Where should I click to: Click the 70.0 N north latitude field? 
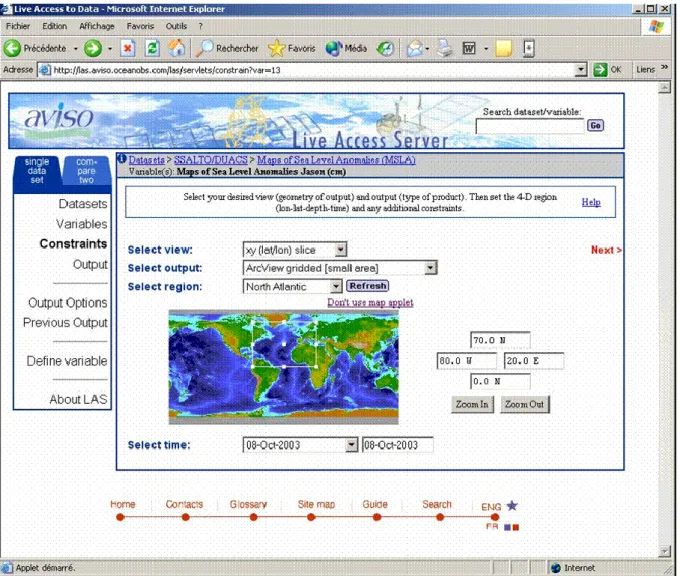[500, 340]
